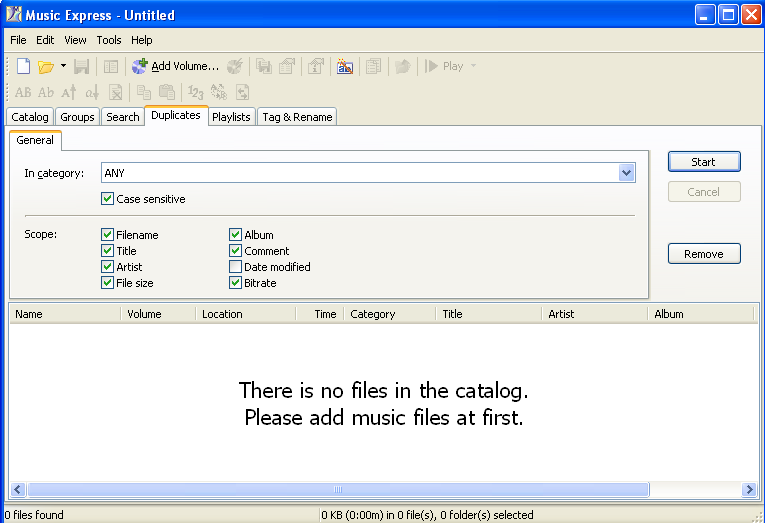
Task: Click the uppercase AB case icon
Action: 23,92
